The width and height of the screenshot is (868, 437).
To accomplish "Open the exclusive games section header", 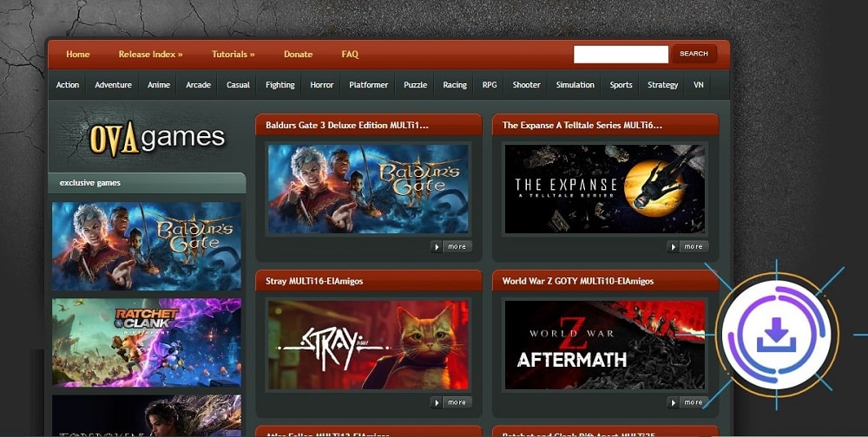I will pyautogui.click(x=147, y=183).
